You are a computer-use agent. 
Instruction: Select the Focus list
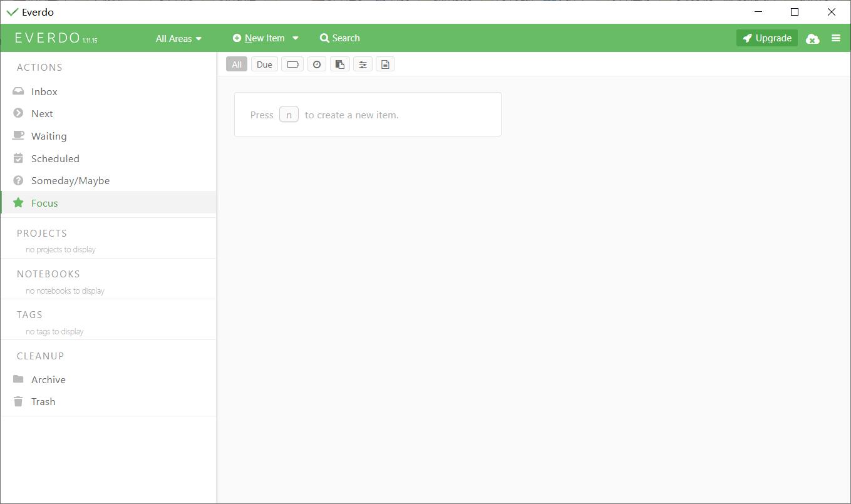coord(108,203)
